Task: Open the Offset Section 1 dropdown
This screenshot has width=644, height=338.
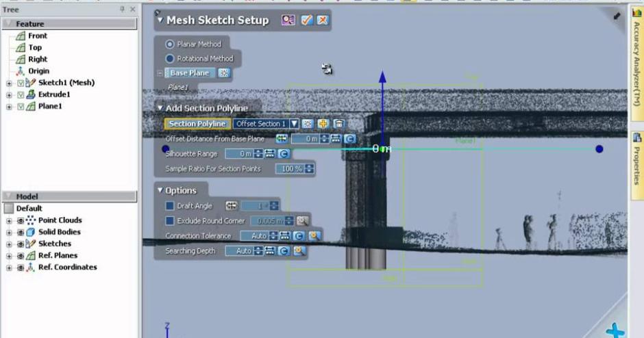Action: tap(294, 124)
